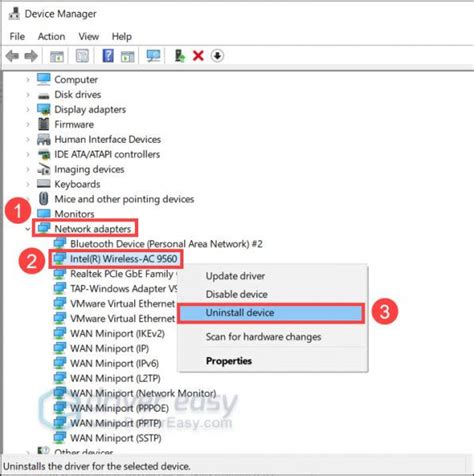Click the Disk drives category icon
Viewport: 474px width, 476px height.
tap(44, 96)
